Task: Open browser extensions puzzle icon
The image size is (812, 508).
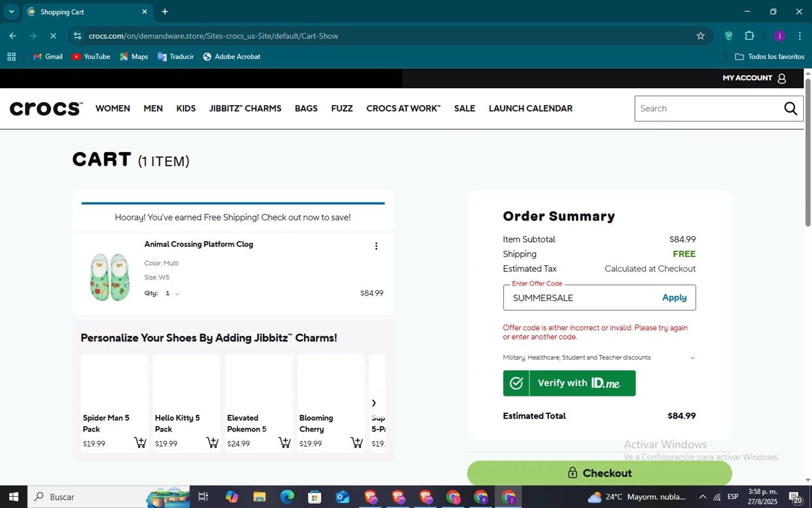Action: pyautogui.click(x=749, y=36)
